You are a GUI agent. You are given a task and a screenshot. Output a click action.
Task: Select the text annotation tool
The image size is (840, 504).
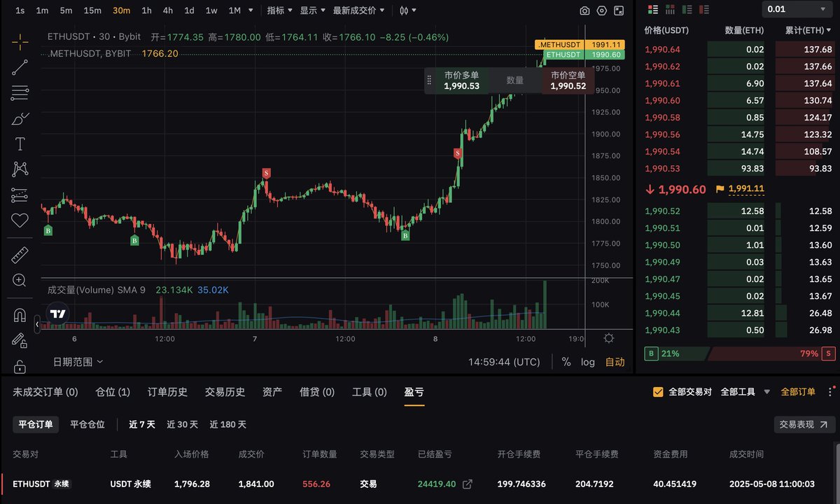20,144
